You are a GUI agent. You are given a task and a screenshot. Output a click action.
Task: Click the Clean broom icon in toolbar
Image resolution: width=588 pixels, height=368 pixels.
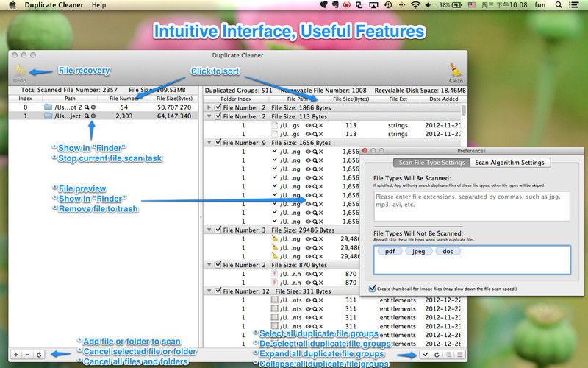coord(456,70)
